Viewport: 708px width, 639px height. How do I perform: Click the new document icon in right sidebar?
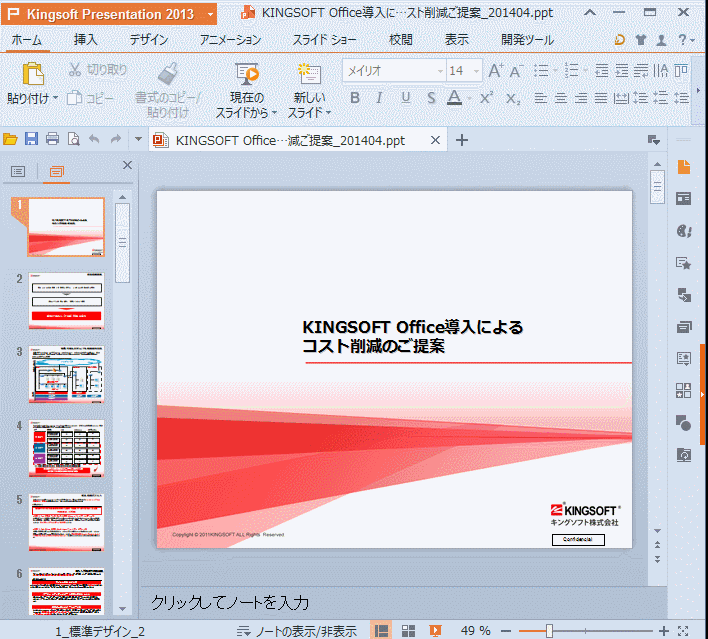[x=684, y=167]
